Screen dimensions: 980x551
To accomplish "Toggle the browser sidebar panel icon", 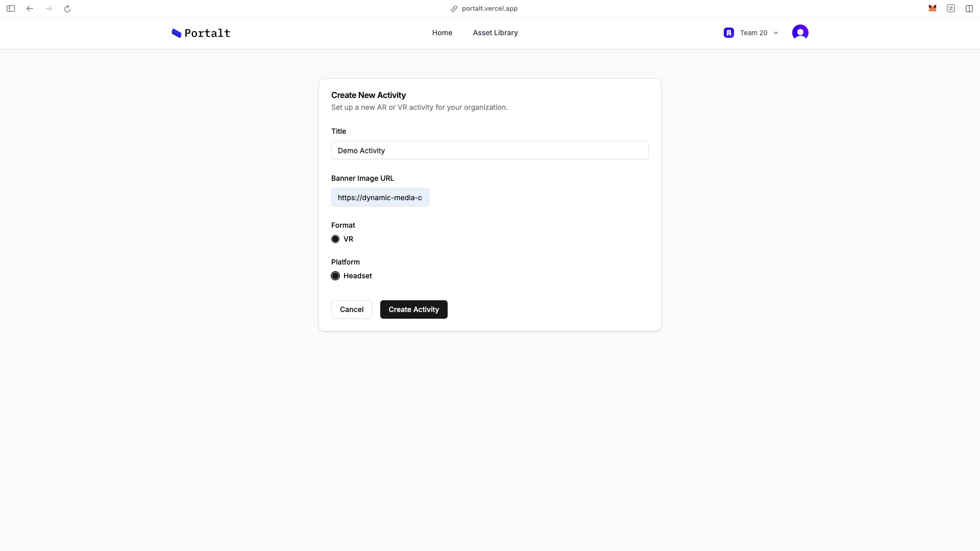I will point(11,9).
